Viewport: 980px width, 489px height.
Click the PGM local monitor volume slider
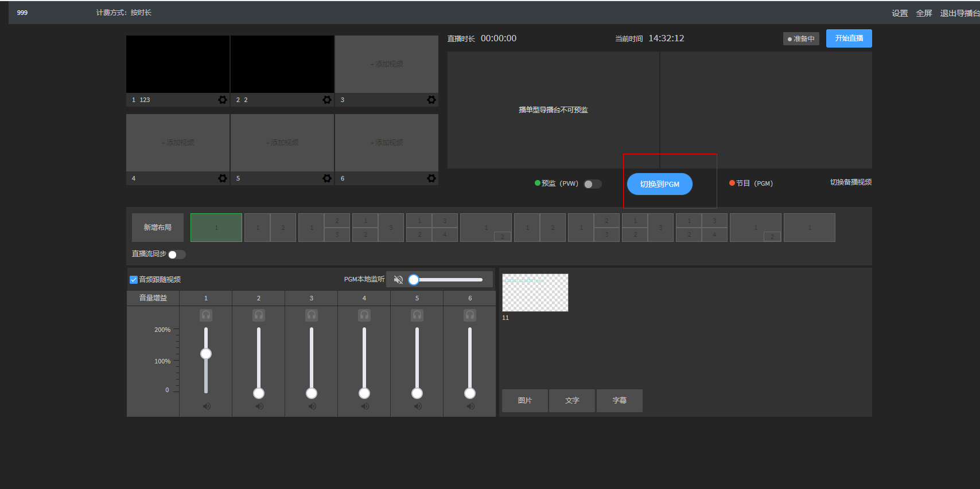(448, 280)
